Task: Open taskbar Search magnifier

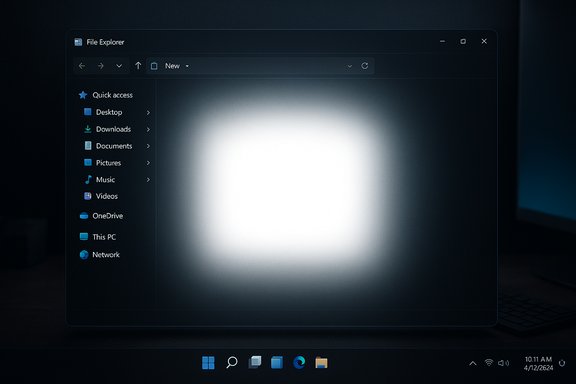Action: [232, 363]
